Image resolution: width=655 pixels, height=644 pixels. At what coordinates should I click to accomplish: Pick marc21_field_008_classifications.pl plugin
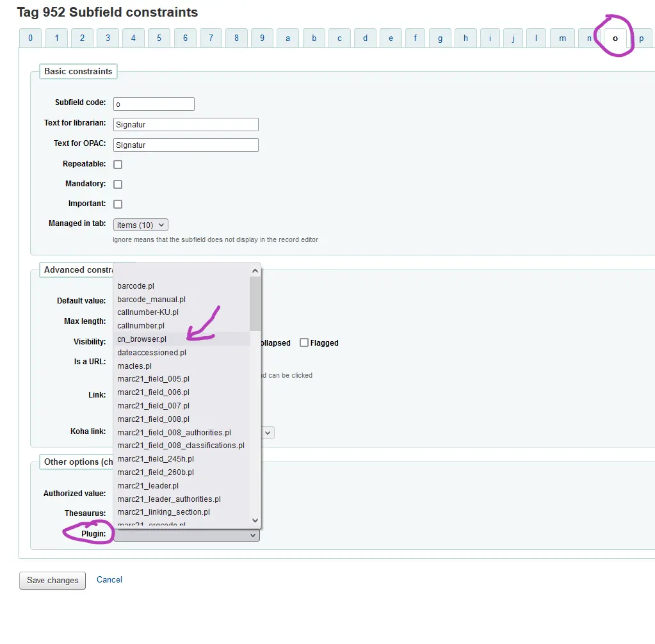pyautogui.click(x=181, y=446)
